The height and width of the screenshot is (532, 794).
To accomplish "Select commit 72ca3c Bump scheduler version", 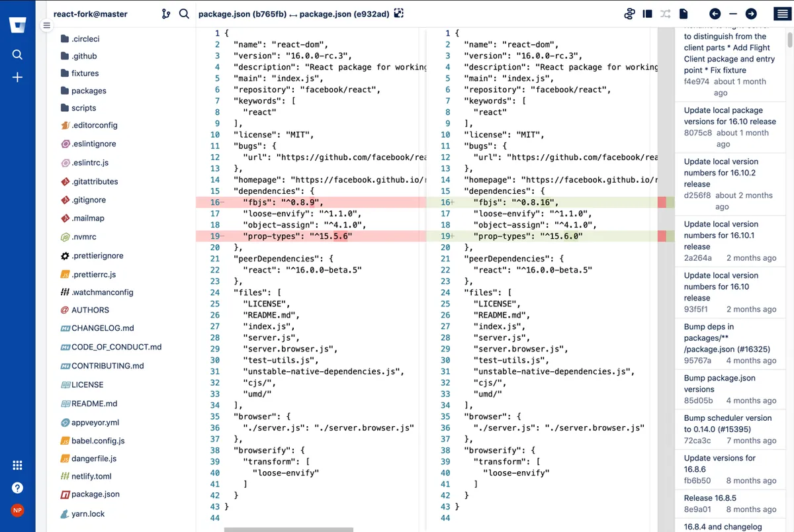I will click(x=730, y=429).
